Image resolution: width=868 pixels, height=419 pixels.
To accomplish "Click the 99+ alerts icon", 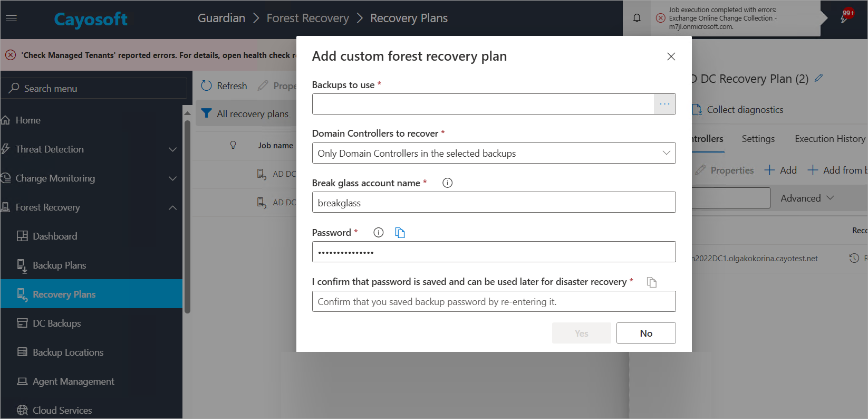I will (846, 17).
